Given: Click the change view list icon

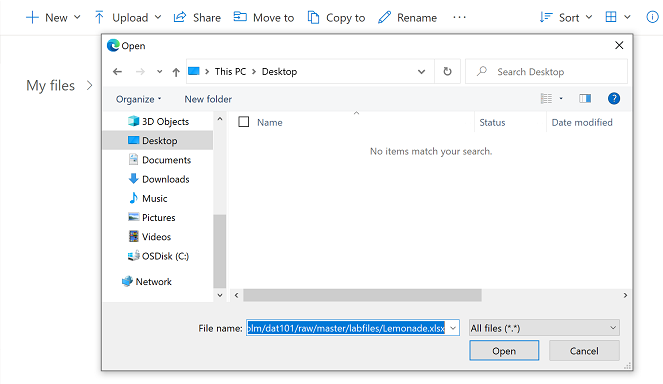Looking at the screenshot, I should [546, 99].
